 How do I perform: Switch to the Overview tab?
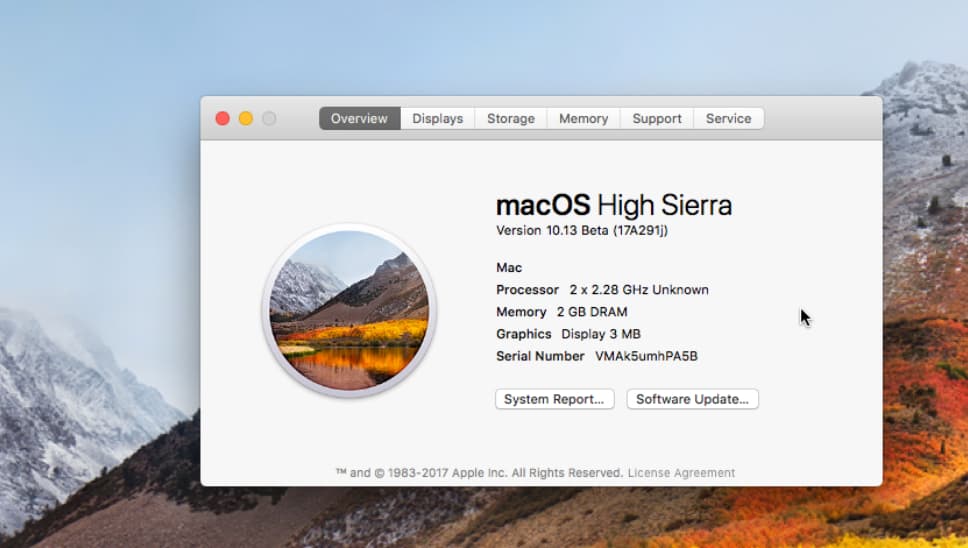pyautogui.click(x=359, y=118)
